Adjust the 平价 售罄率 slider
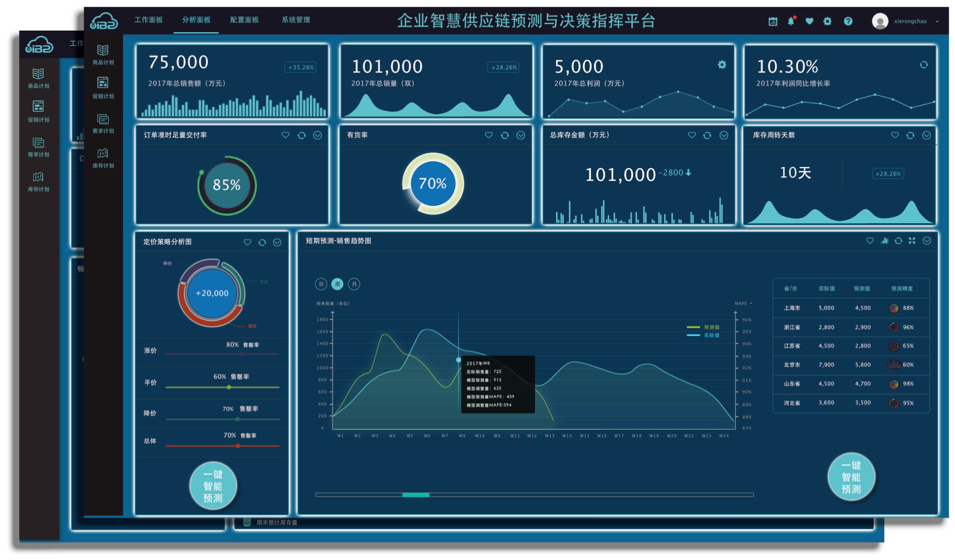This screenshot has width=955, height=560. 229,387
